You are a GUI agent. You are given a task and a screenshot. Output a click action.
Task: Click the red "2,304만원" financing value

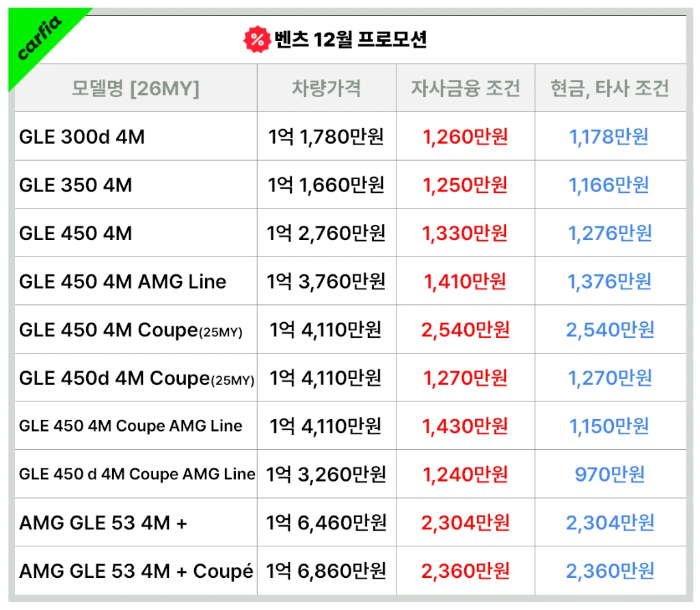[x=465, y=522]
